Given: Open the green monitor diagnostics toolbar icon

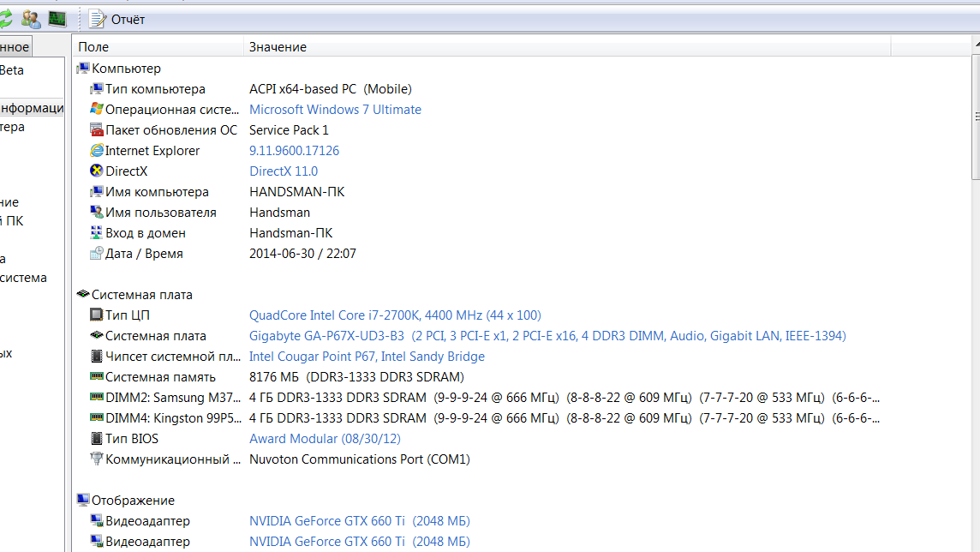Looking at the screenshot, I should tap(57, 20).
